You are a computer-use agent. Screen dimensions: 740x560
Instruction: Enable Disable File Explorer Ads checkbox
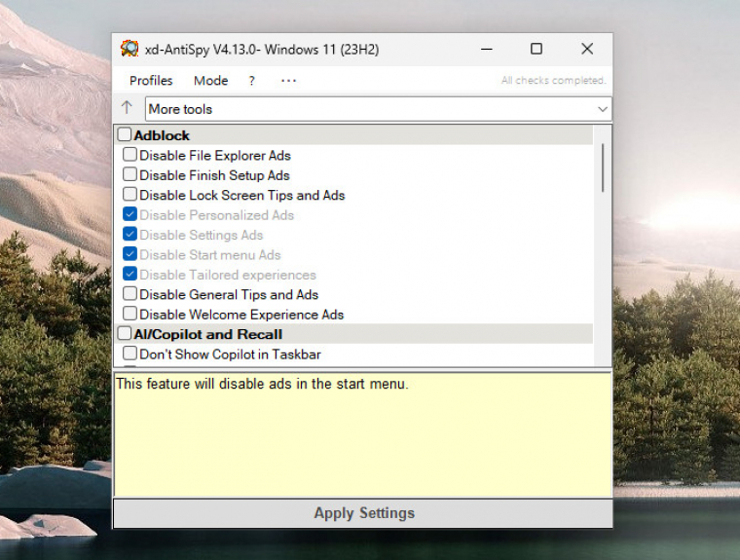coord(129,155)
